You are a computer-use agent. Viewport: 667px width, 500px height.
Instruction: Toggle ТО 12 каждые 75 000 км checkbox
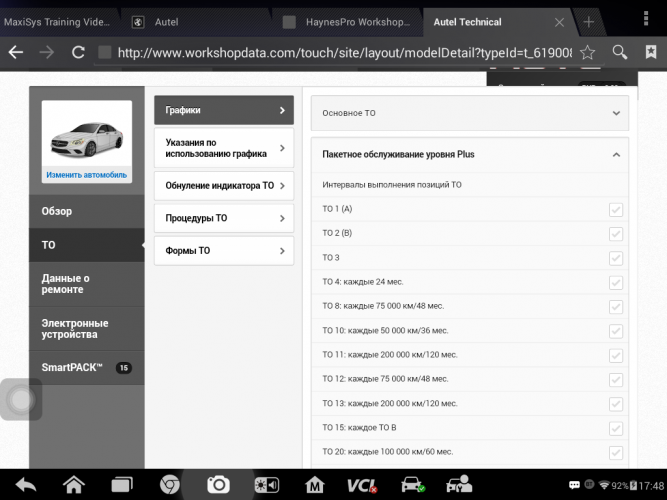tap(616, 380)
